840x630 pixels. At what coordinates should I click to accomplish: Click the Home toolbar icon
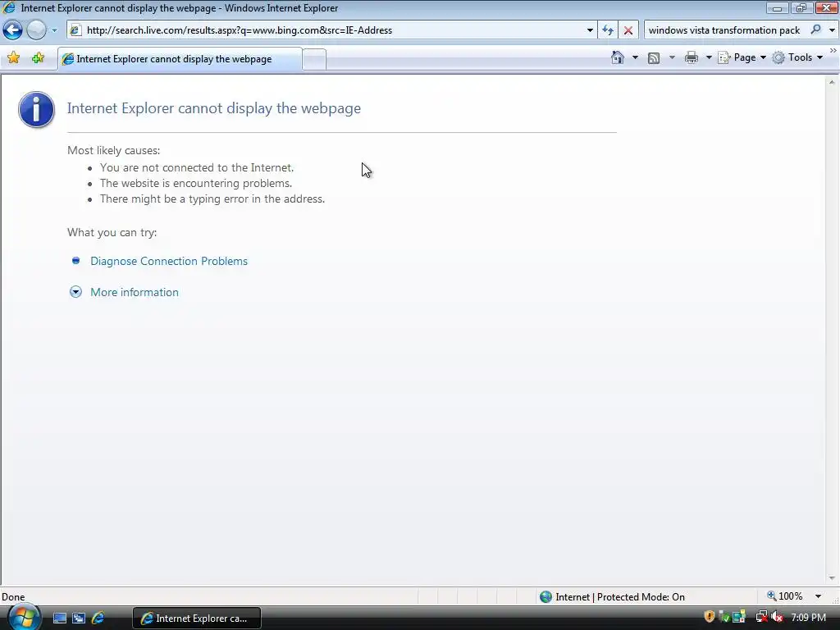coord(618,57)
